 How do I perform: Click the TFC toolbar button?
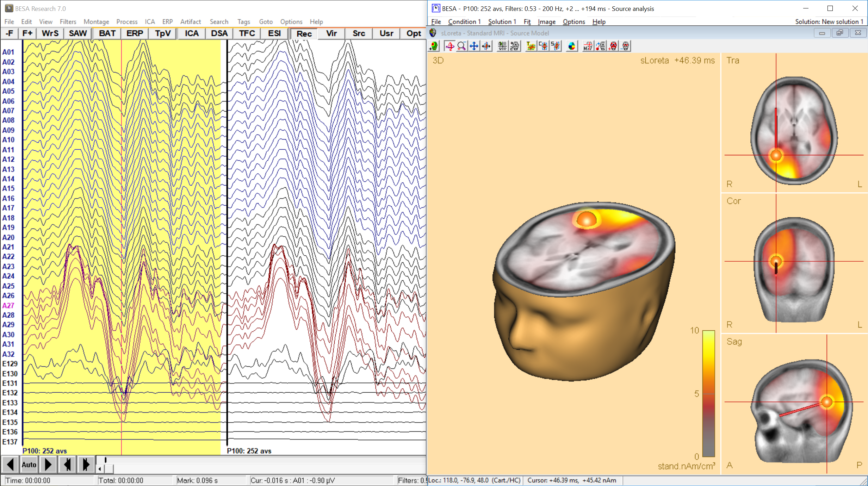tap(247, 33)
